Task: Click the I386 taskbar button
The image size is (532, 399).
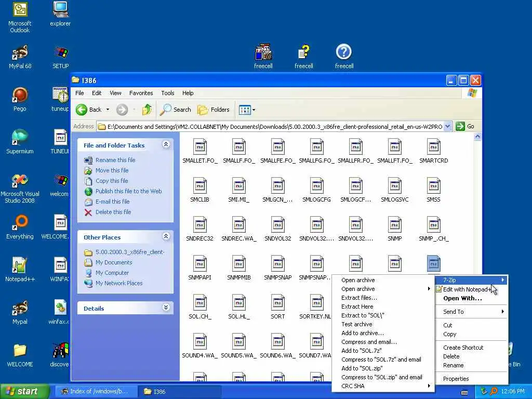Action: [x=180, y=392]
